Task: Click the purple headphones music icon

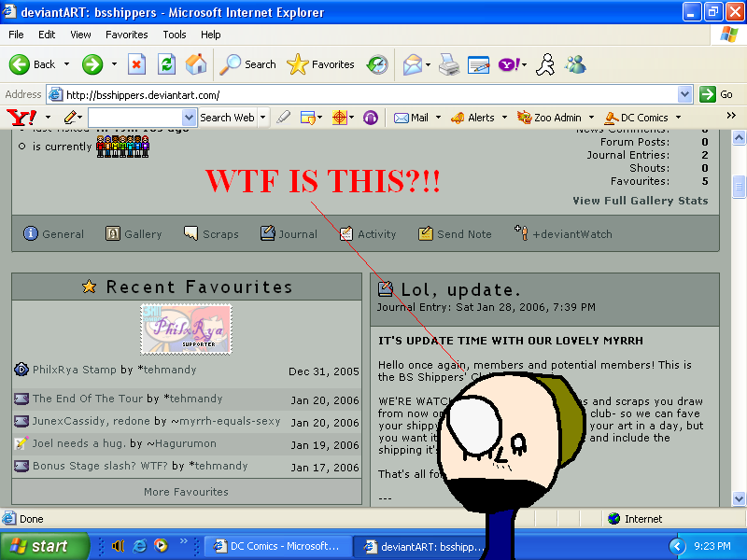Action: (370, 118)
